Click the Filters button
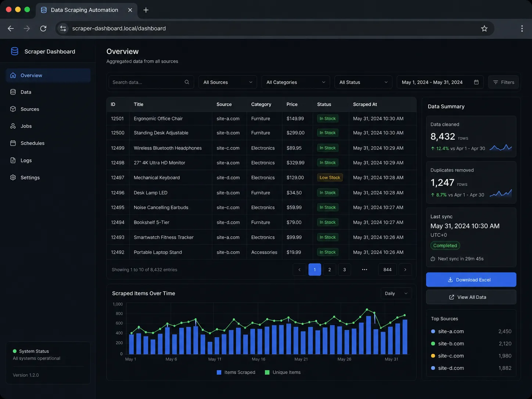Screen dimensions: 532x399 point(503,82)
